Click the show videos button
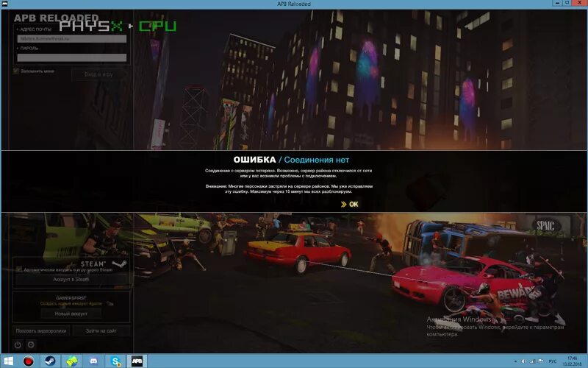588x368 pixels. pyautogui.click(x=41, y=330)
